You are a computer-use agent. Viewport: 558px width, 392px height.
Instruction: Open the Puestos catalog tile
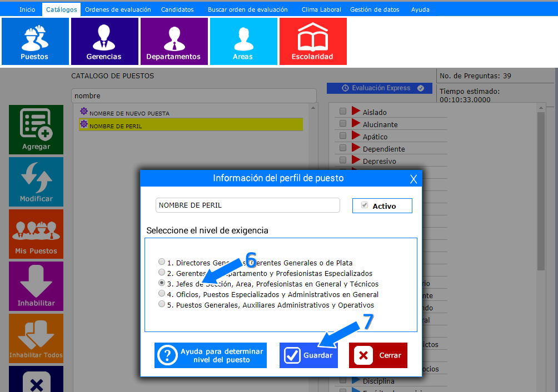35,41
